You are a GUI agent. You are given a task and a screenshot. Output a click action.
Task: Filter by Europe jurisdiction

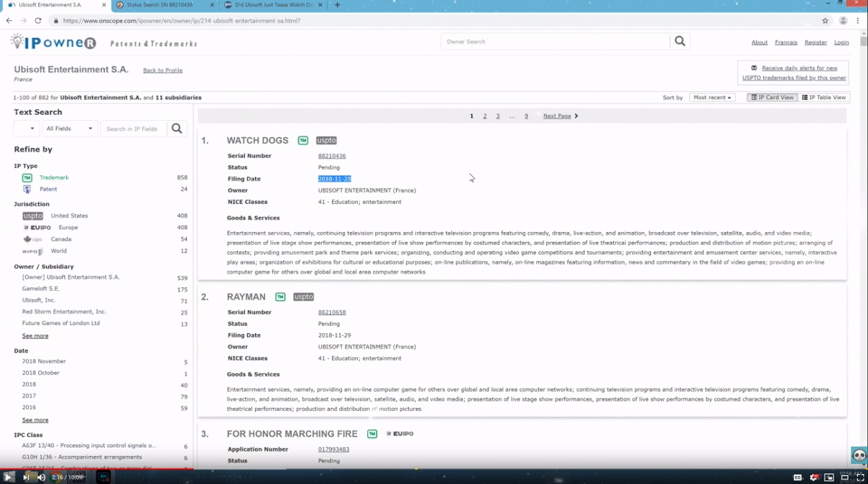coord(68,228)
